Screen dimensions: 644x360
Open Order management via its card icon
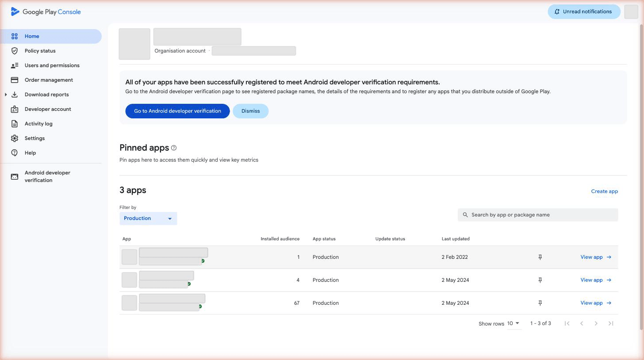tap(15, 80)
